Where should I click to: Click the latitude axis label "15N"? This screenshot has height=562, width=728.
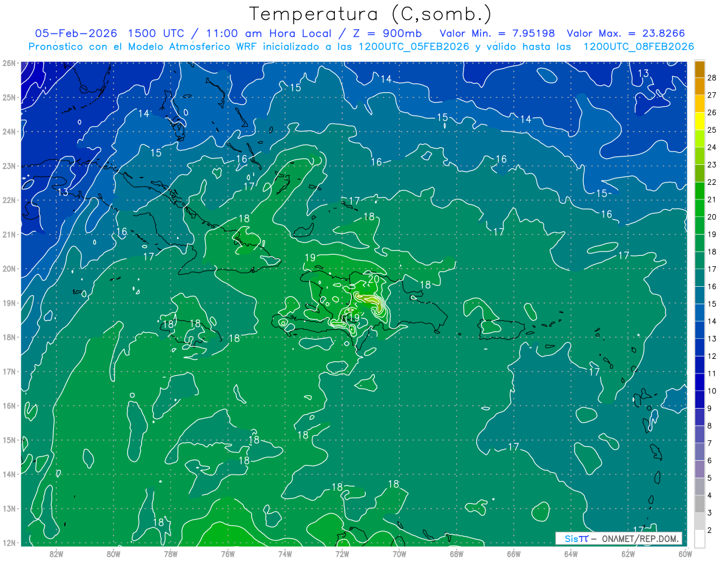tap(9, 440)
